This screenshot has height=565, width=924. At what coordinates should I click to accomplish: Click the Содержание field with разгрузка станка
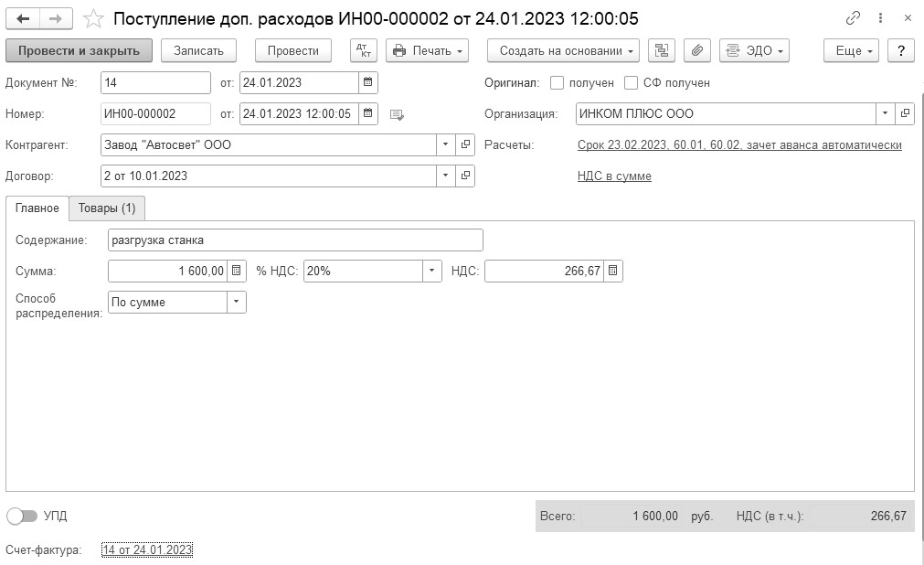[x=296, y=240]
